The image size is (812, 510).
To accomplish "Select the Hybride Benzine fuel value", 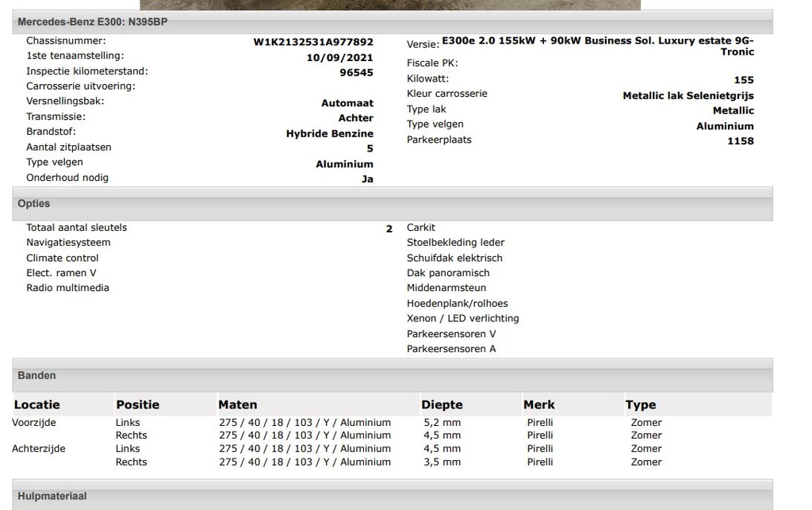I will (x=329, y=133).
